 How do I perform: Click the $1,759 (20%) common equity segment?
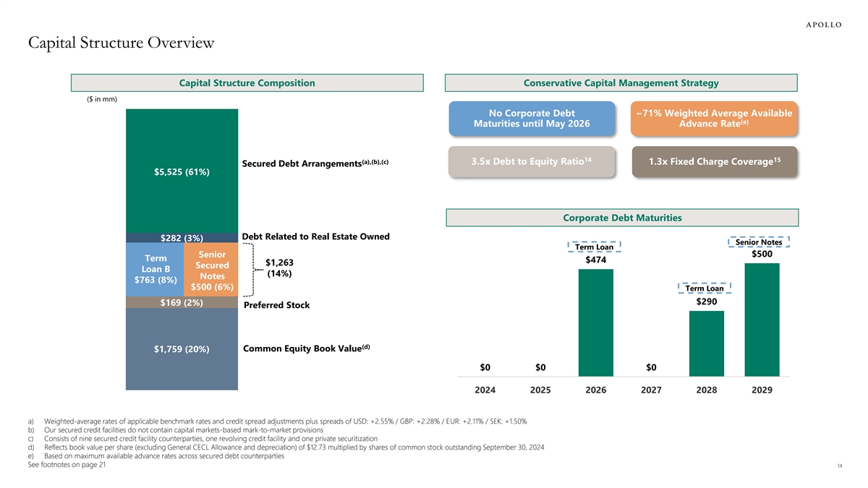(x=182, y=349)
